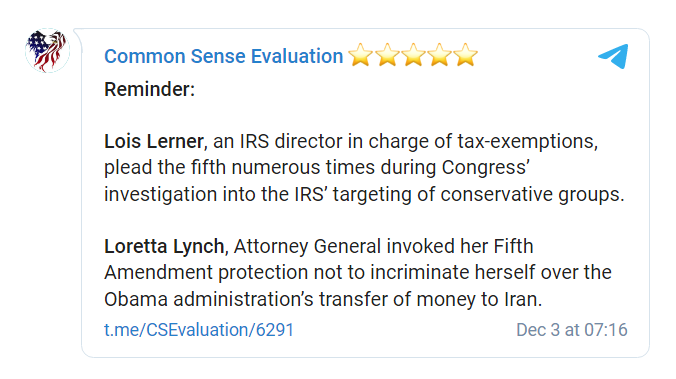This screenshot has width=676, height=379.
Task: Click the first star after the channel name
Action: pyautogui.click(x=360, y=55)
